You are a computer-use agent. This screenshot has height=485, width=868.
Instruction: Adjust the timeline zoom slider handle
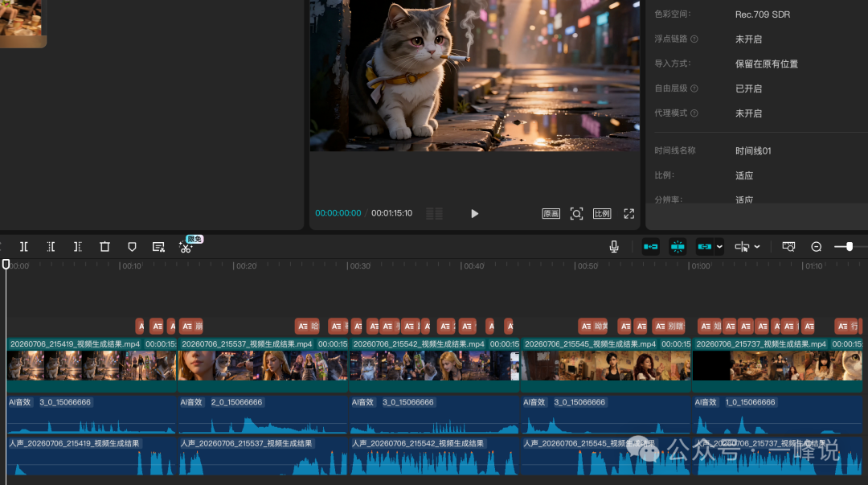click(850, 247)
